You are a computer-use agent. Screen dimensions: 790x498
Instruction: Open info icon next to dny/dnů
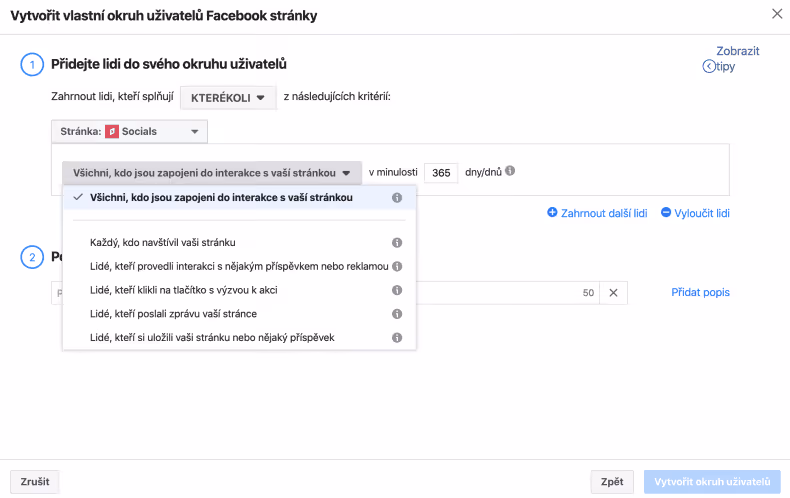[x=510, y=171]
